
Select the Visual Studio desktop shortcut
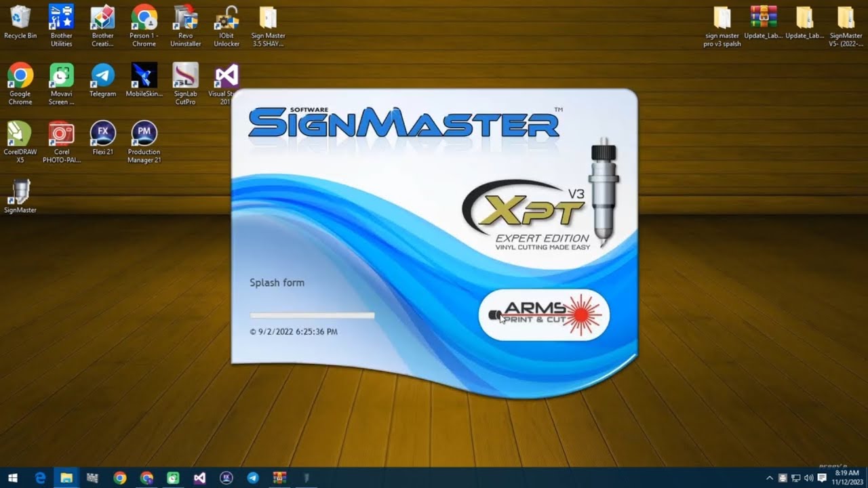coord(224,84)
